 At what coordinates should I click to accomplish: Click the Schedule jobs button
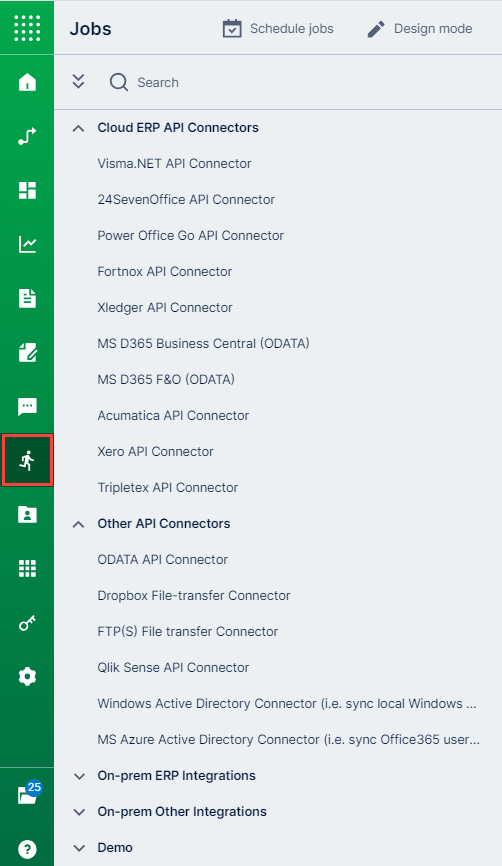point(278,29)
